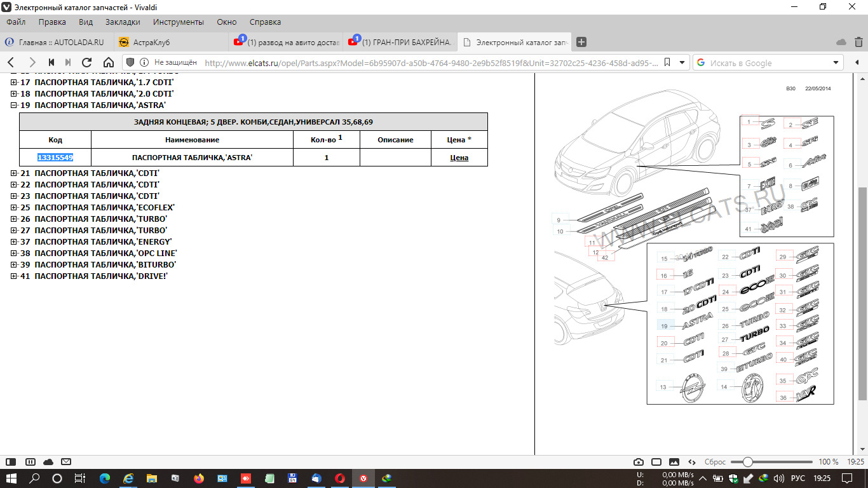Capture a page screenshot with the camera icon
This screenshot has height=488, width=868.
coord(639,462)
